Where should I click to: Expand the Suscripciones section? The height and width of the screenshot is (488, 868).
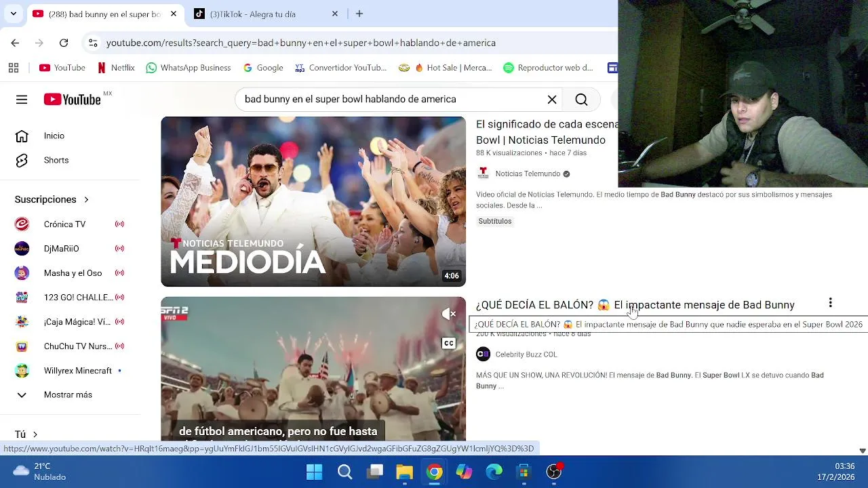52,199
